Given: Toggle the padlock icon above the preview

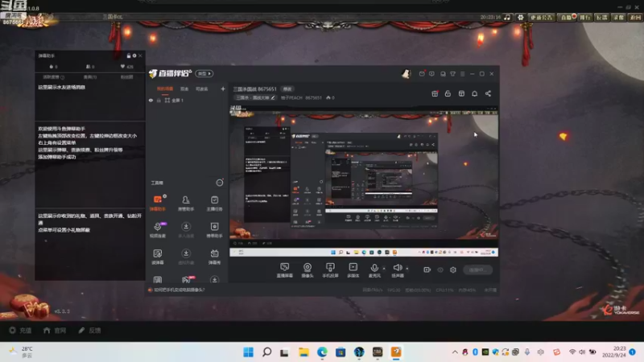Looking at the screenshot, I should coord(448,93).
